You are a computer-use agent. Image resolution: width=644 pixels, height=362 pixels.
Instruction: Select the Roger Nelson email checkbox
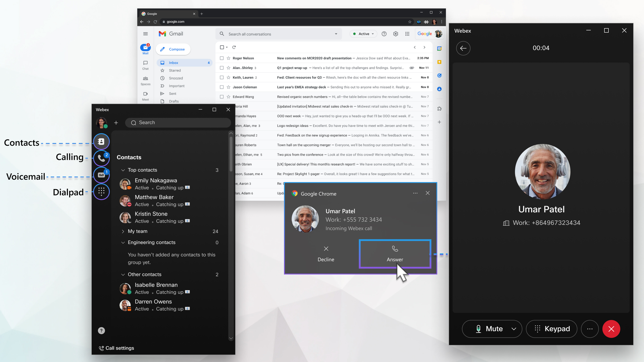(x=222, y=58)
